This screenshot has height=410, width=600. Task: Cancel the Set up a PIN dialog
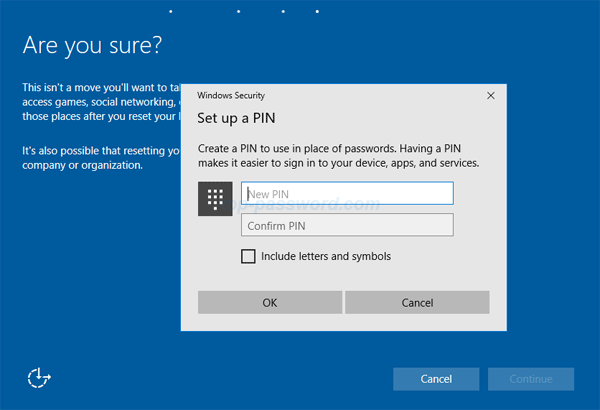417,303
